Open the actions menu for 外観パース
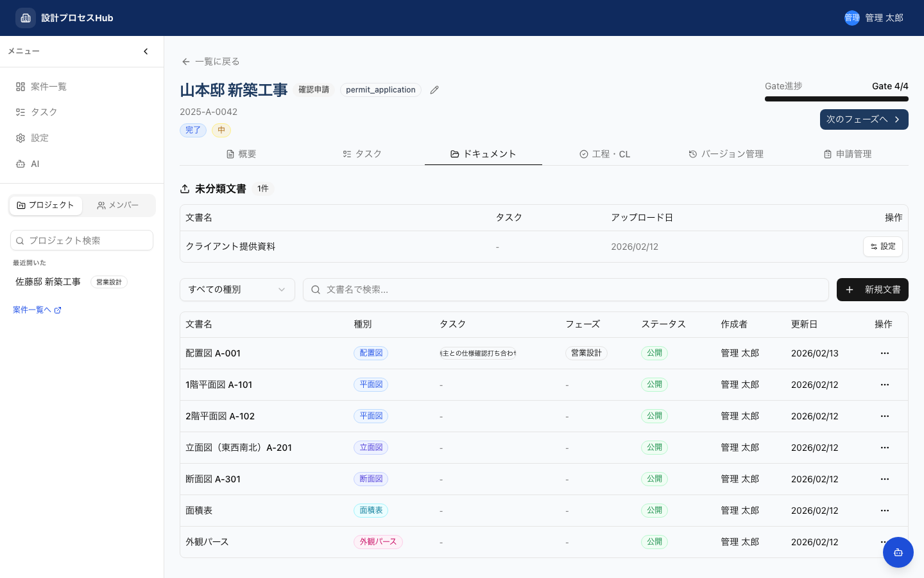 click(x=885, y=541)
